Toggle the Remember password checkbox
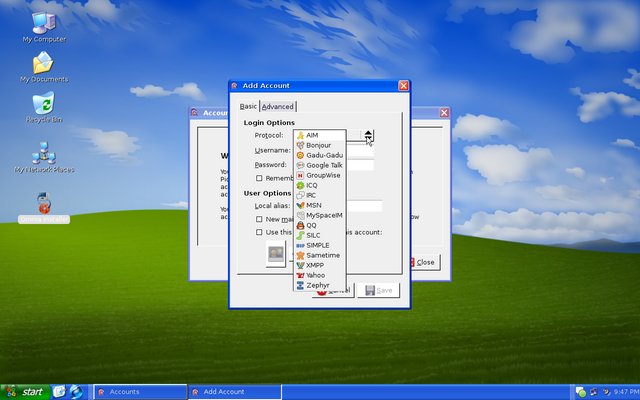Screen dimensions: 640x400 (259, 178)
